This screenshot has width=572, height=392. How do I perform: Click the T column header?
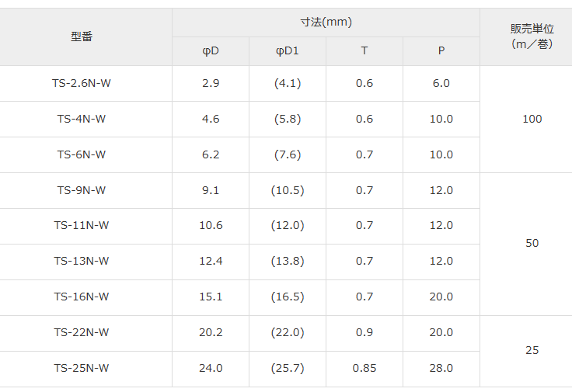click(364, 51)
